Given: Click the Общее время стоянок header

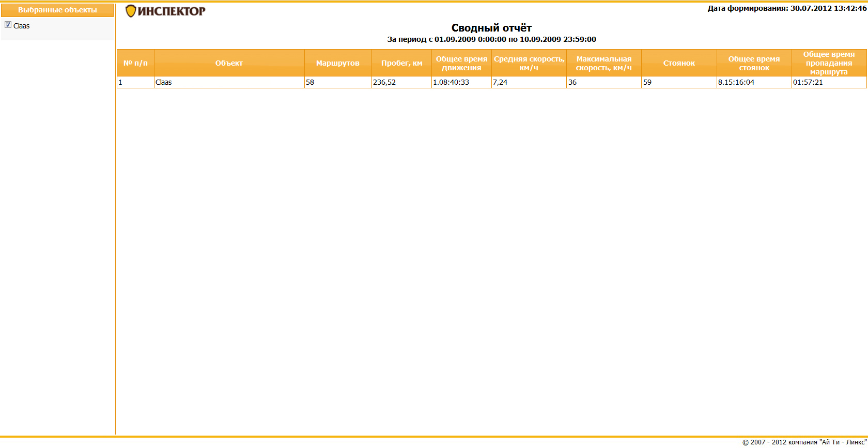Looking at the screenshot, I should pyautogui.click(x=754, y=63).
